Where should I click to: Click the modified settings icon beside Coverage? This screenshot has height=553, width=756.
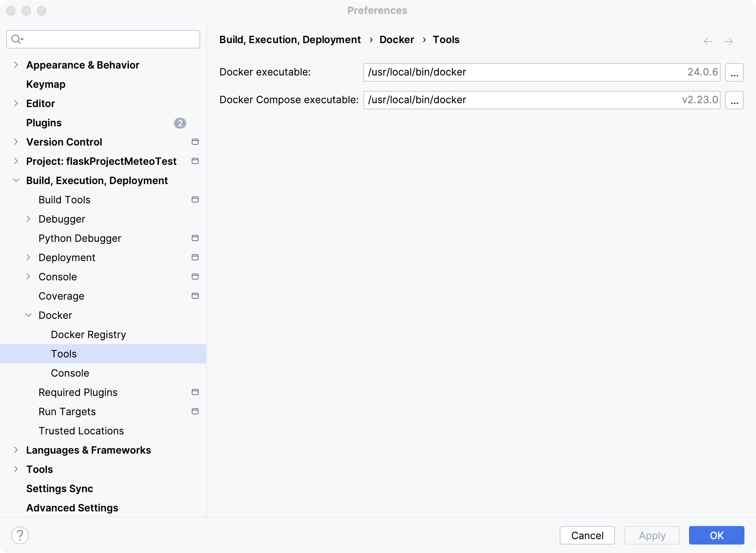click(195, 296)
